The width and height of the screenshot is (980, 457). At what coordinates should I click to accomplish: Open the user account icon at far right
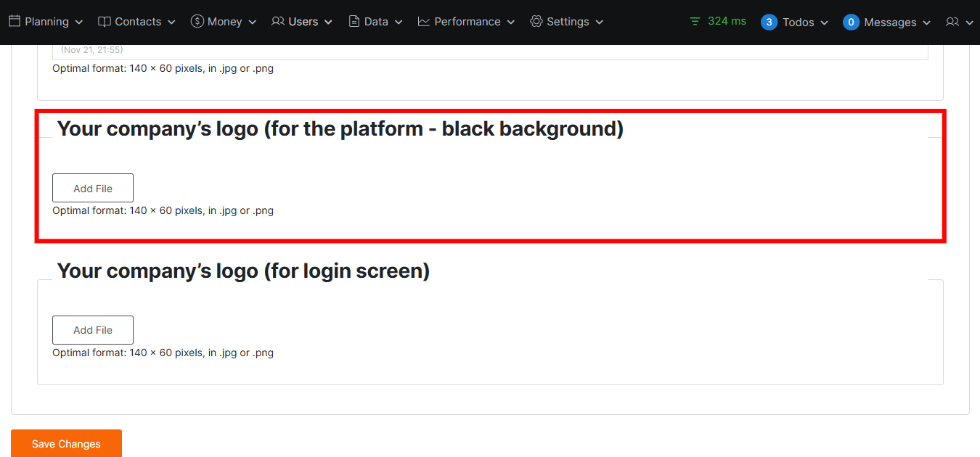click(952, 22)
